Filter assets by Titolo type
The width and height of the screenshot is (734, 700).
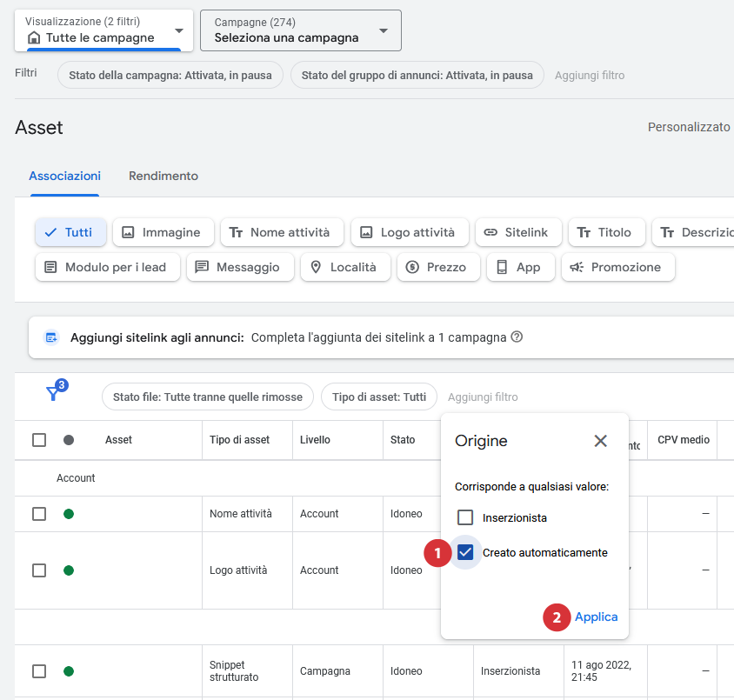click(x=607, y=232)
